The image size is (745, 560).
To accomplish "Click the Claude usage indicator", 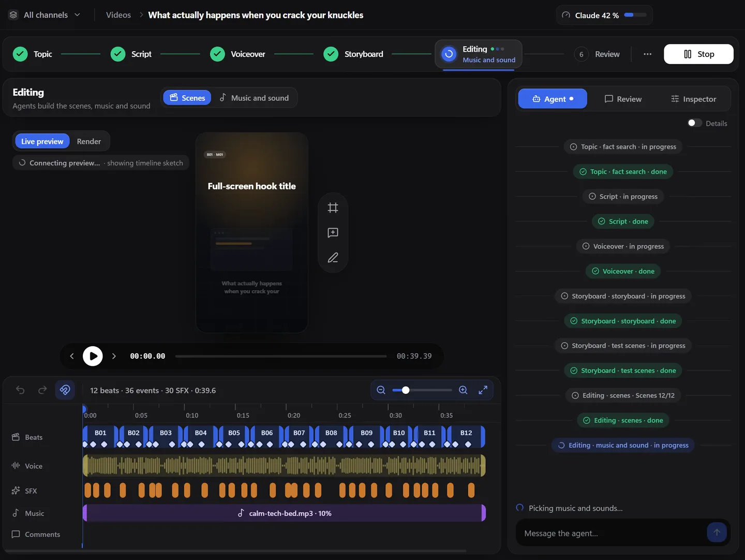I will click(x=604, y=16).
